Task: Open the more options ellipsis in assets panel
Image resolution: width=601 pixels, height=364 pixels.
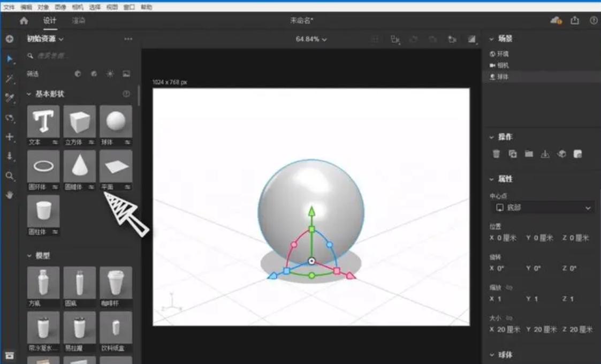Action: 128,39
